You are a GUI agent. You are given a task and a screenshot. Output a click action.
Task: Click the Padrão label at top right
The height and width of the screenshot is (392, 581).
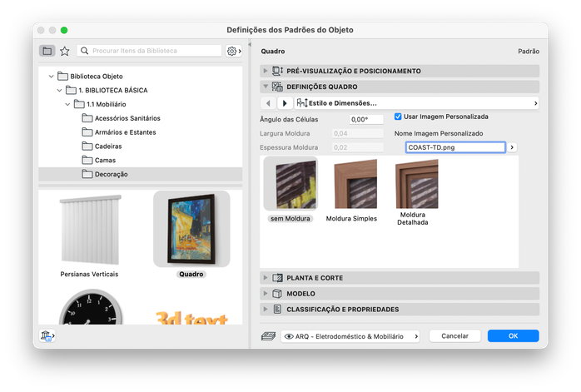(529, 51)
